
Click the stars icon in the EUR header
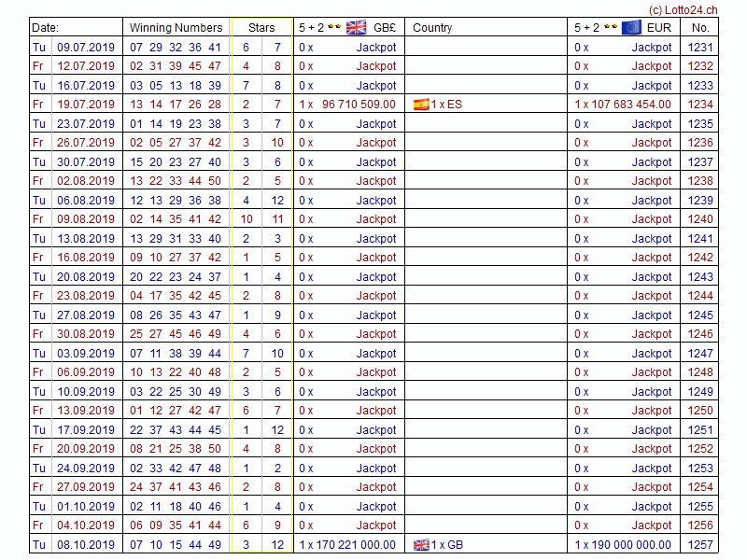click(x=610, y=27)
